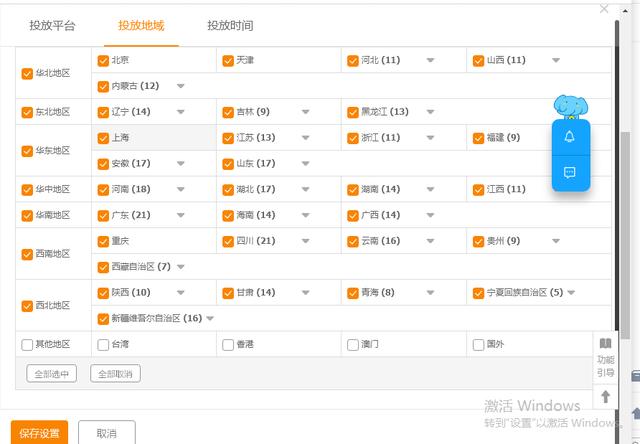
Task: Check the 国外 checkbox
Action: [x=478, y=345]
